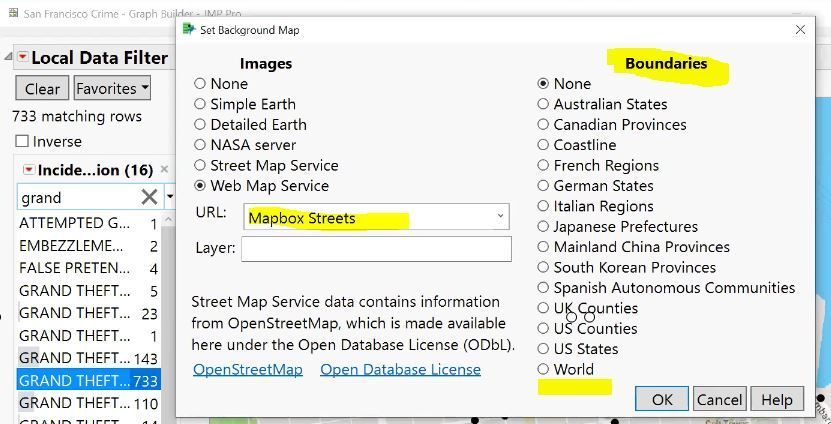
Task: Select Japanese Prefectures boundary
Action: click(x=543, y=226)
